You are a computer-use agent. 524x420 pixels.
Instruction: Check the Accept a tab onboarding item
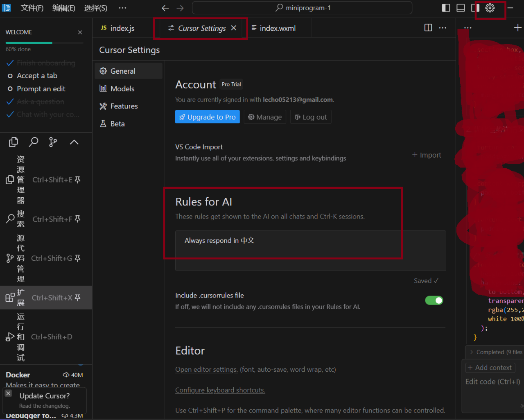(x=37, y=76)
